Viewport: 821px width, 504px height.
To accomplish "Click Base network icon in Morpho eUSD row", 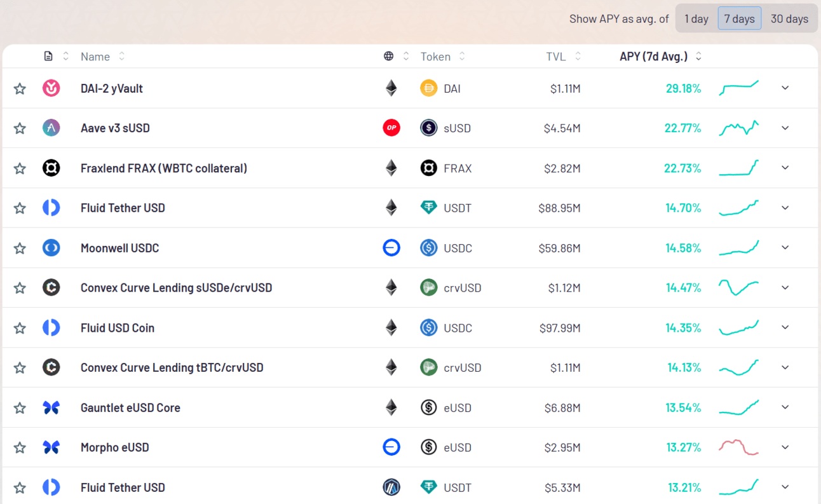I will tap(391, 447).
